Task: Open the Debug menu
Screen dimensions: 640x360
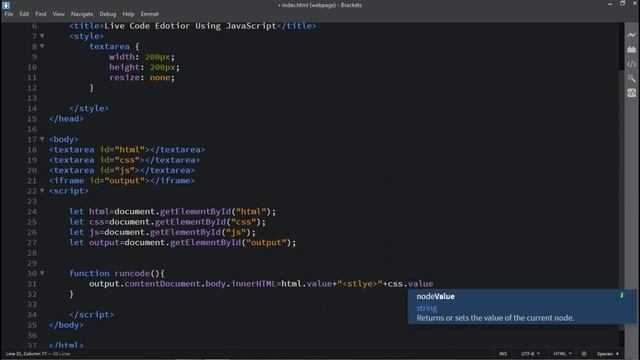Action: pyautogui.click(x=108, y=14)
